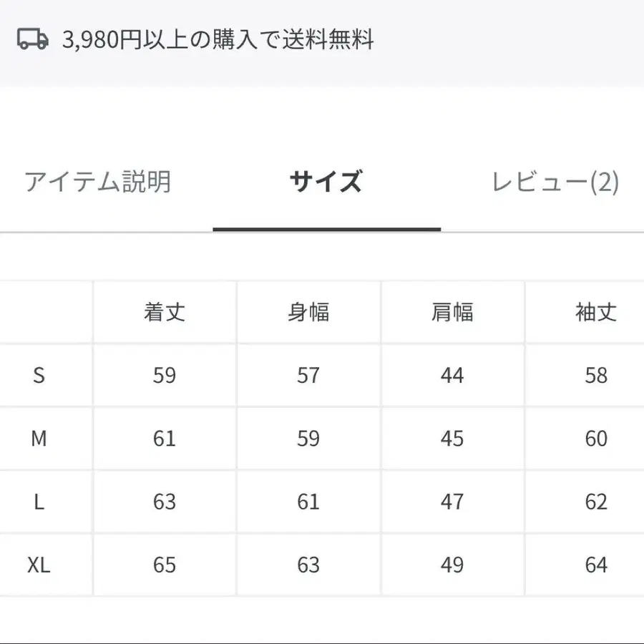Click the free shipping banner text
The height and width of the screenshot is (644, 644).
pos(218,41)
